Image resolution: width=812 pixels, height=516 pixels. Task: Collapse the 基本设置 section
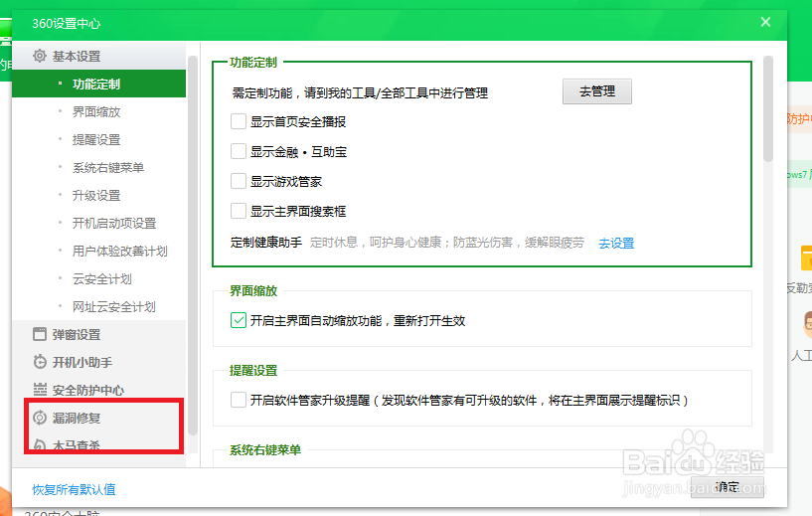click(99, 56)
